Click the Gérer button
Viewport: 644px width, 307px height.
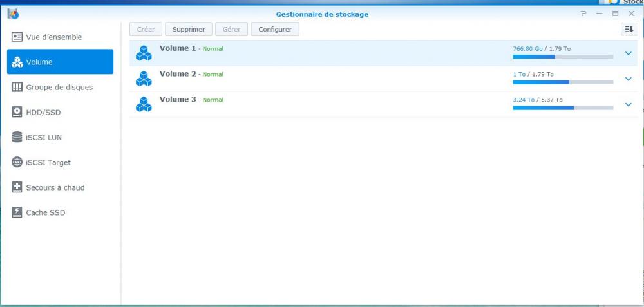pyautogui.click(x=232, y=29)
